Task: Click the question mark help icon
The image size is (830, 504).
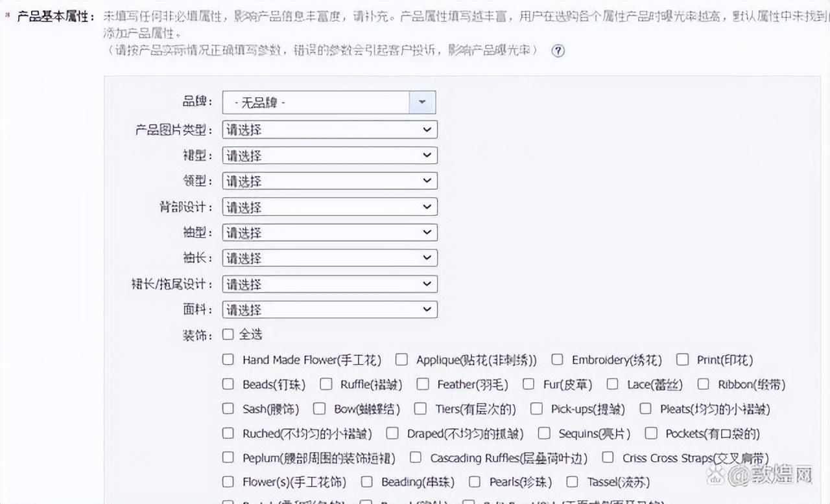Action: click(558, 51)
